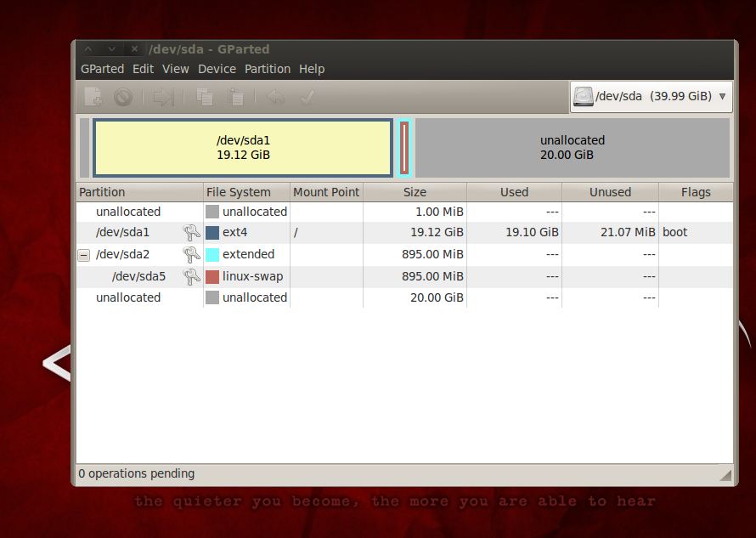
Task: Click the 20.00 GiB size cell in table
Action: click(x=437, y=297)
